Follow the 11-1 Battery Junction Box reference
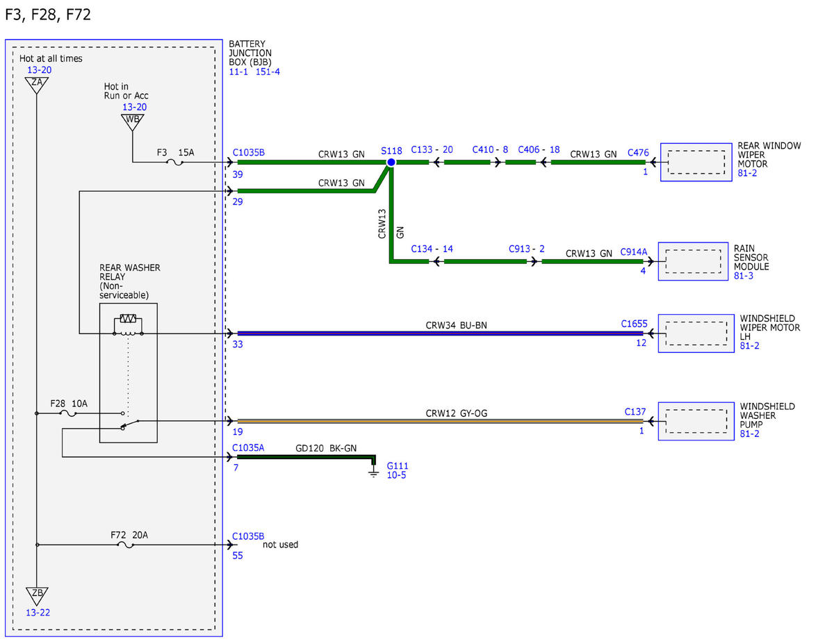 240,72
